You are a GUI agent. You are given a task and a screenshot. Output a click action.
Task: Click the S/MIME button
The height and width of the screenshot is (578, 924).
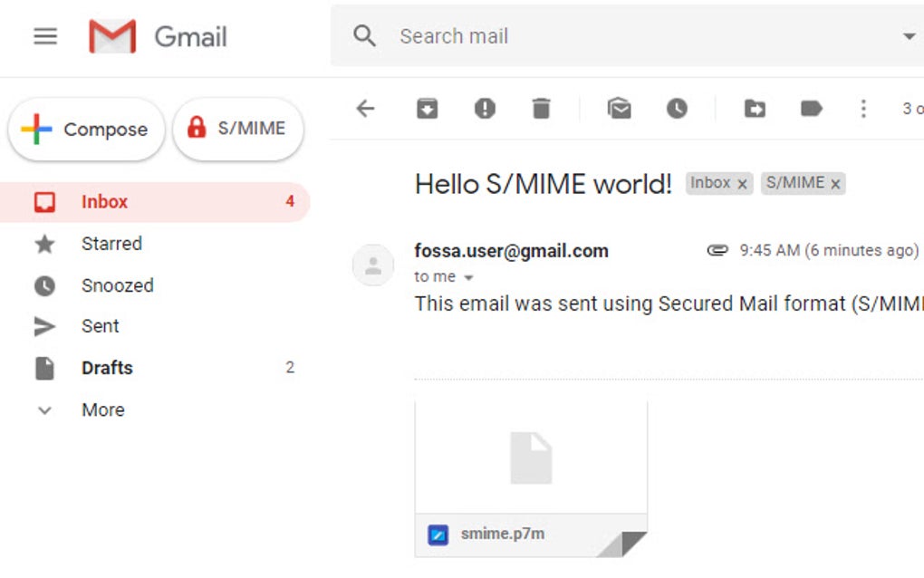[x=237, y=129]
